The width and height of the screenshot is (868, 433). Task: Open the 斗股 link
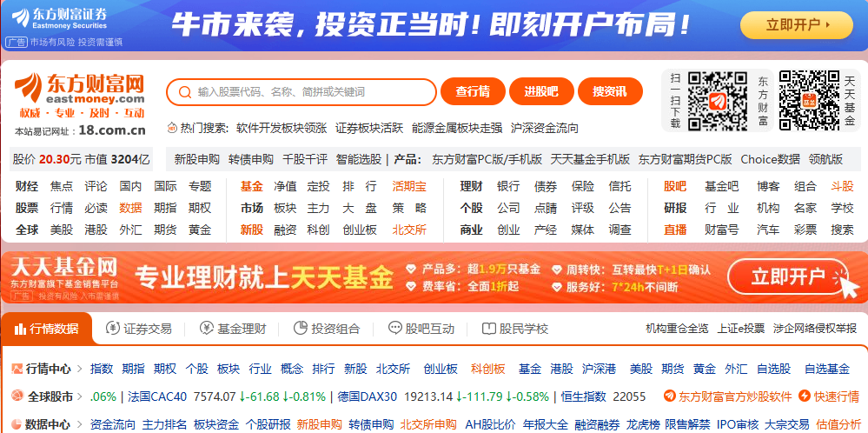(842, 187)
